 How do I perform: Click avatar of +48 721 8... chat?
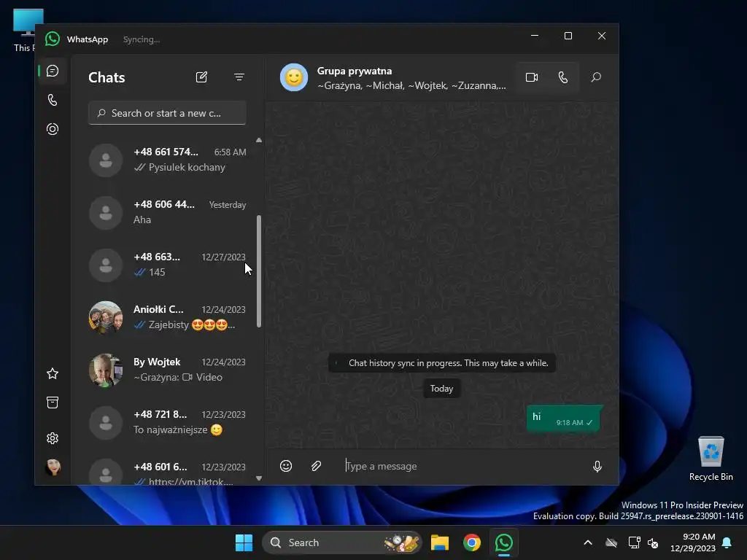106,423
